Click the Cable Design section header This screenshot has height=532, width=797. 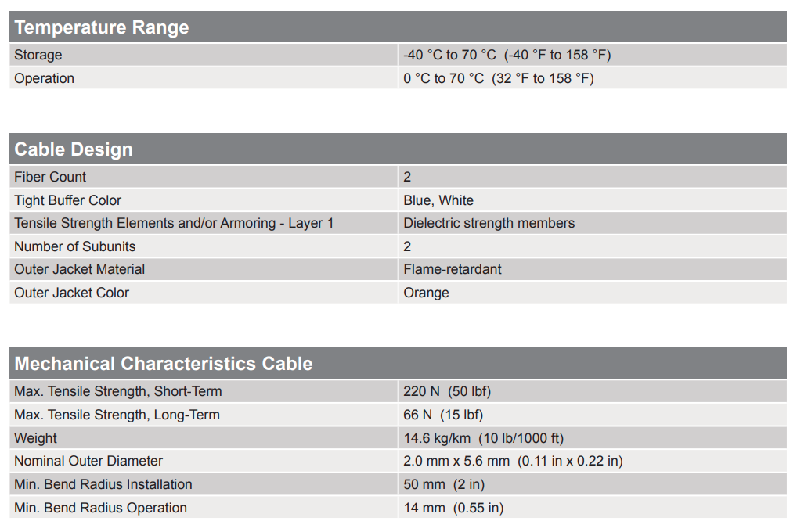pyautogui.click(x=74, y=149)
